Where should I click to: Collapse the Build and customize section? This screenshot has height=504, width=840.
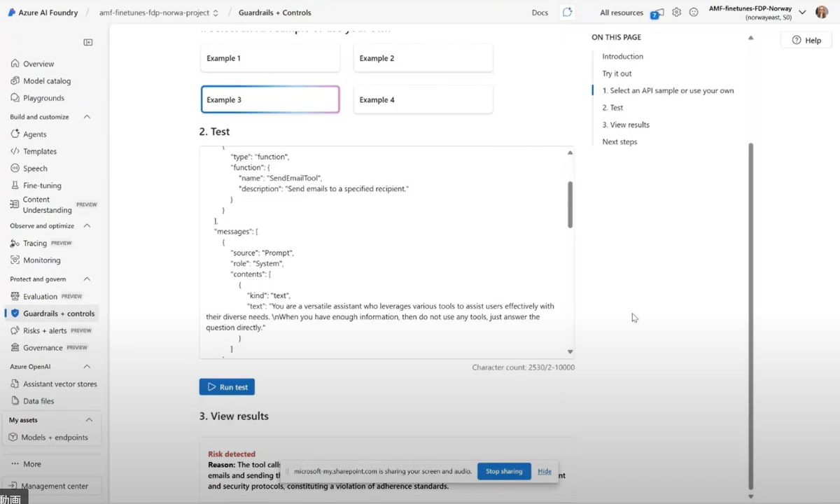87,117
